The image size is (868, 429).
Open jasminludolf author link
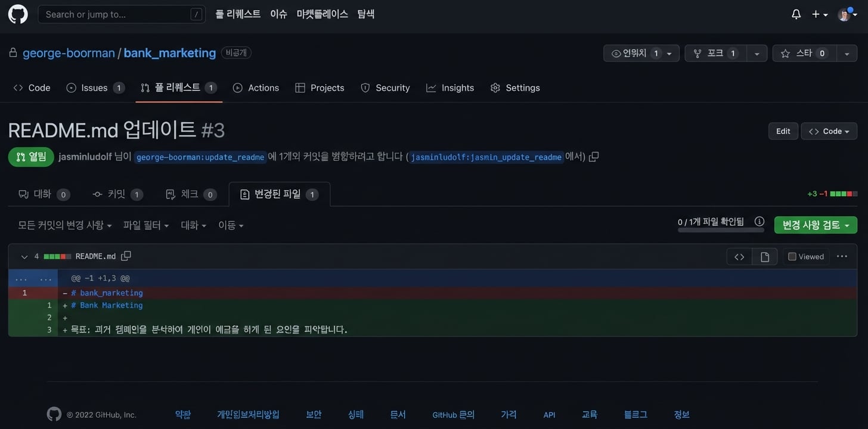[85, 157]
